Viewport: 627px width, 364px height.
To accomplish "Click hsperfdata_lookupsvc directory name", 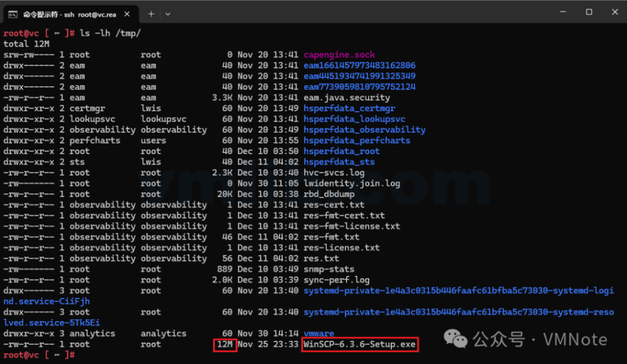I will 355,119.
